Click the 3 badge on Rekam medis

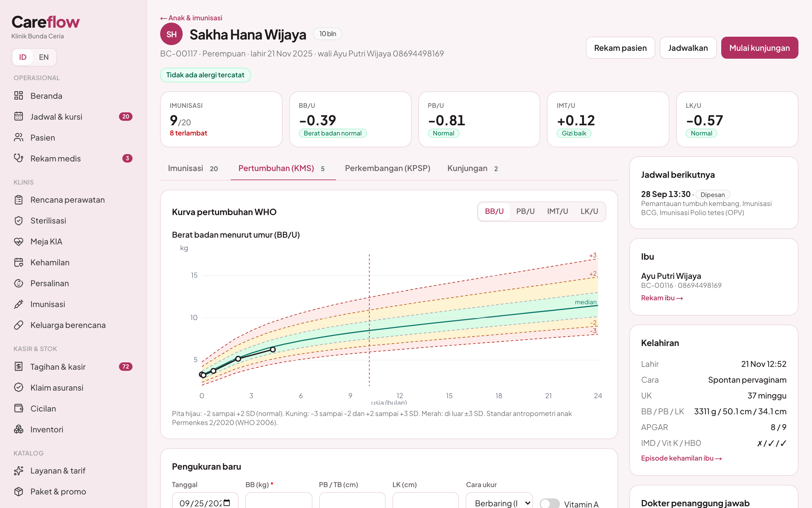(127, 158)
